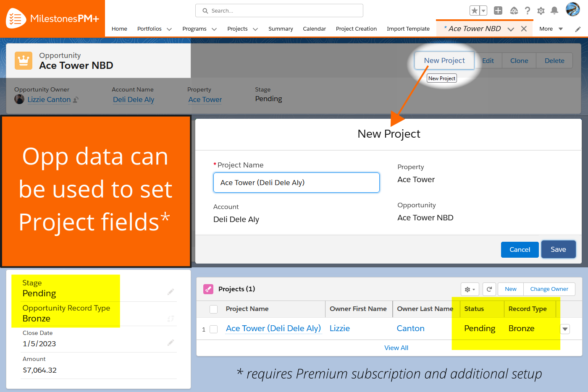View notifications via the bell icon
This screenshot has height=392, width=588.
554,10
